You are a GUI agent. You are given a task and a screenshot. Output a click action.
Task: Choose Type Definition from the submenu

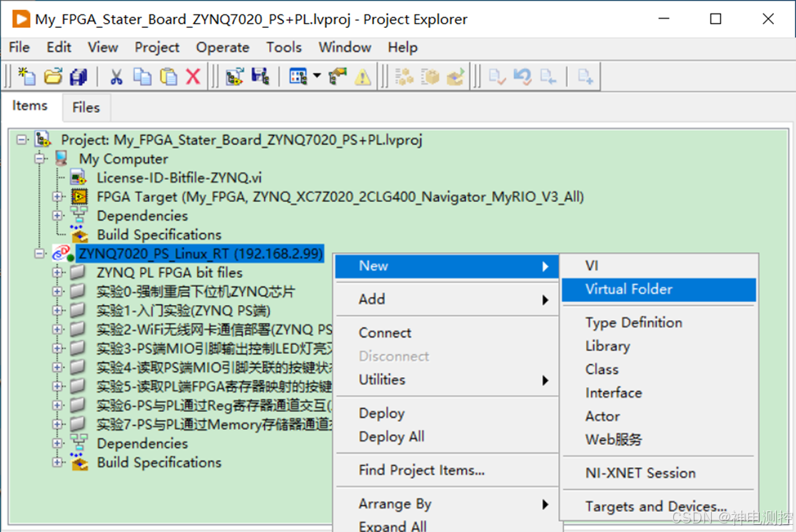pyautogui.click(x=658, y=323)
